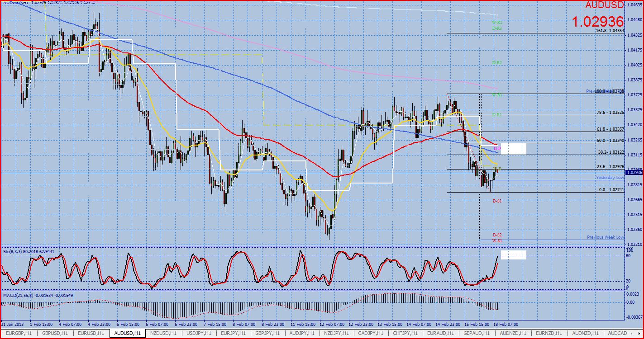Click the 1.04635 price axis value
Viewport: 644px width, 339px height.
point(634,5)
